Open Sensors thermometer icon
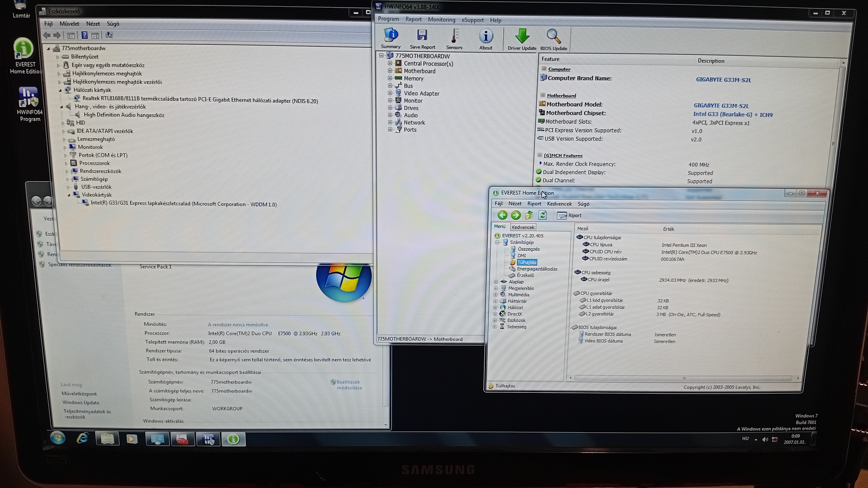 [x=454, y=38]
